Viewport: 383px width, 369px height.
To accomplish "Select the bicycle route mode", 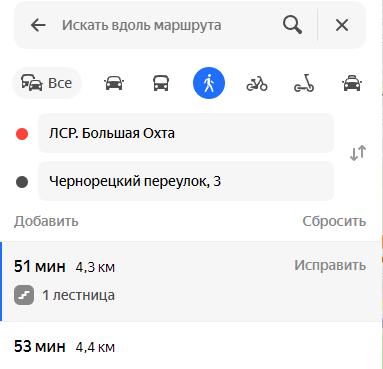I will point(257,83).
